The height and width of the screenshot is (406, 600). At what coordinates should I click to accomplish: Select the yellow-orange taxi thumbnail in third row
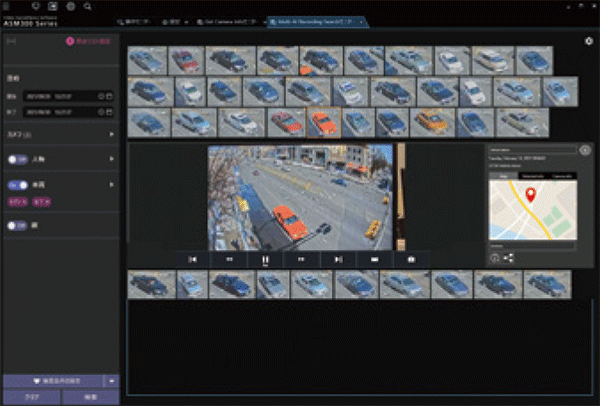click(x=432, y=122)
